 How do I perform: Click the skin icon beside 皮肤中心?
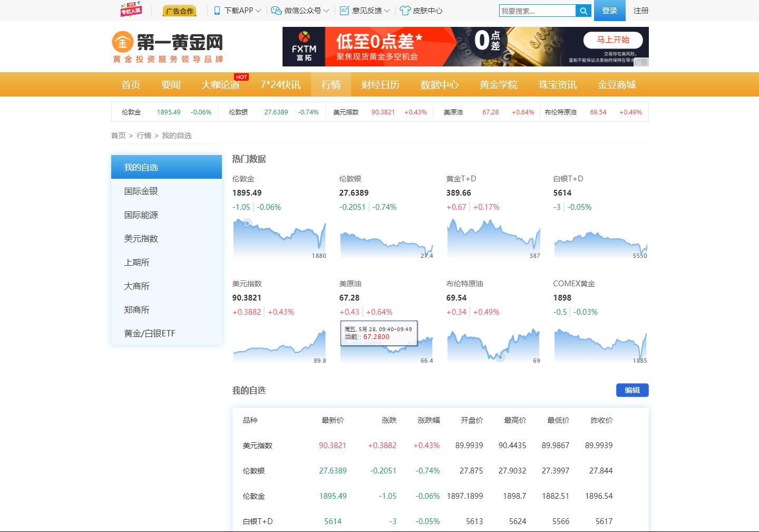coord(404,10)
